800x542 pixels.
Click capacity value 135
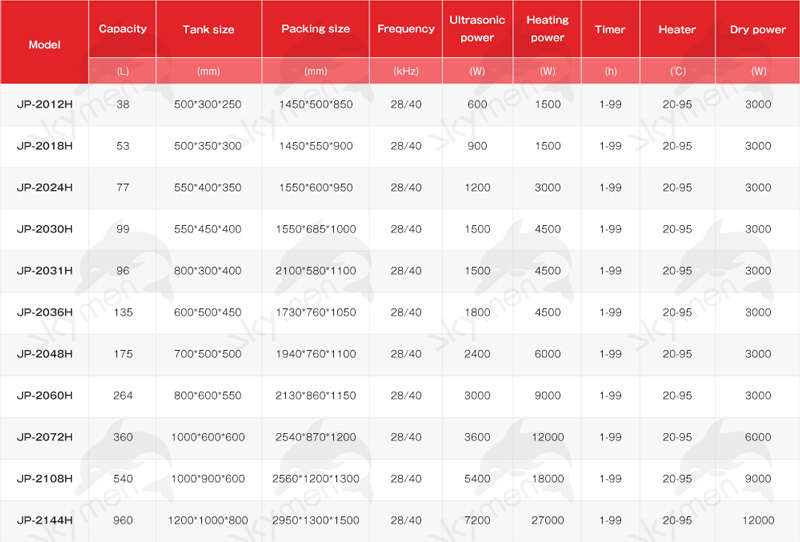tap(123, 312)
